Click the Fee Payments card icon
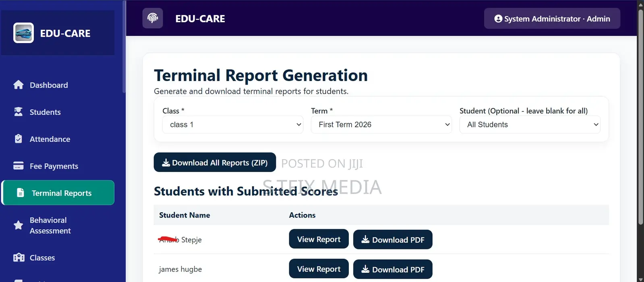644x282 pixels. coord(19,166)
